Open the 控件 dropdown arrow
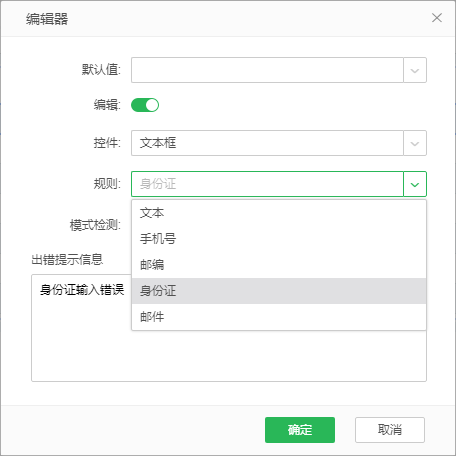 415,143
